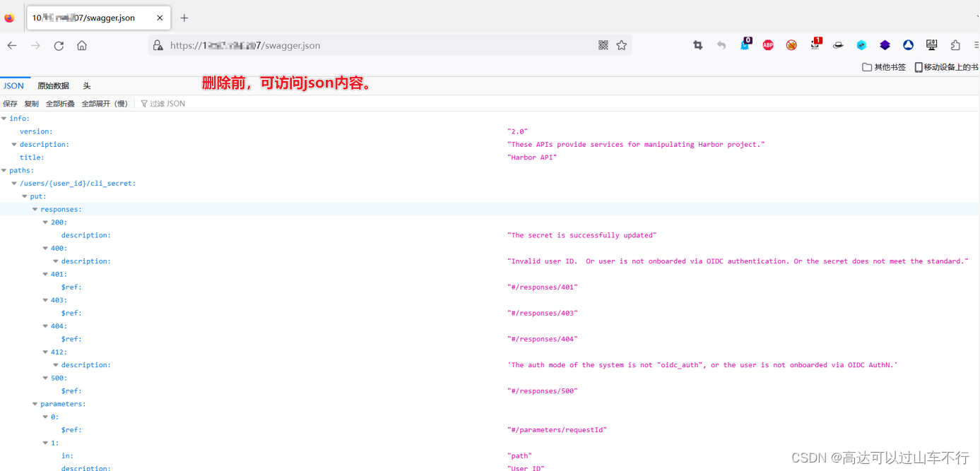980x471 pixels.
Task: Switch to the 原始数据 tab
Action: tap(52, 85)
